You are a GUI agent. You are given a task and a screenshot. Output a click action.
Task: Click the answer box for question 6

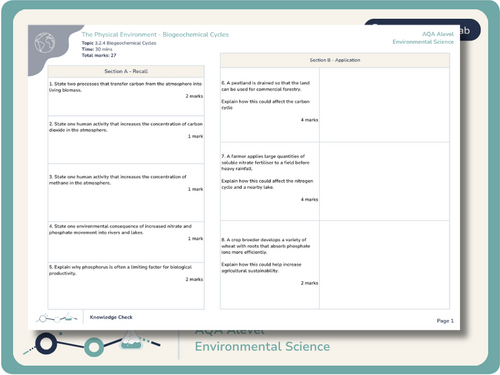tap(384, 105)
